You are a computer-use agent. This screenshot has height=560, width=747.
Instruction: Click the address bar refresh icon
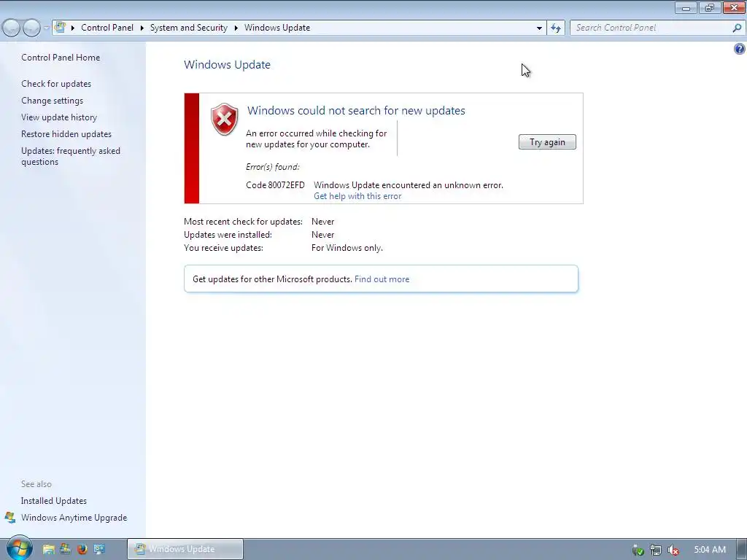coord(556,28)
